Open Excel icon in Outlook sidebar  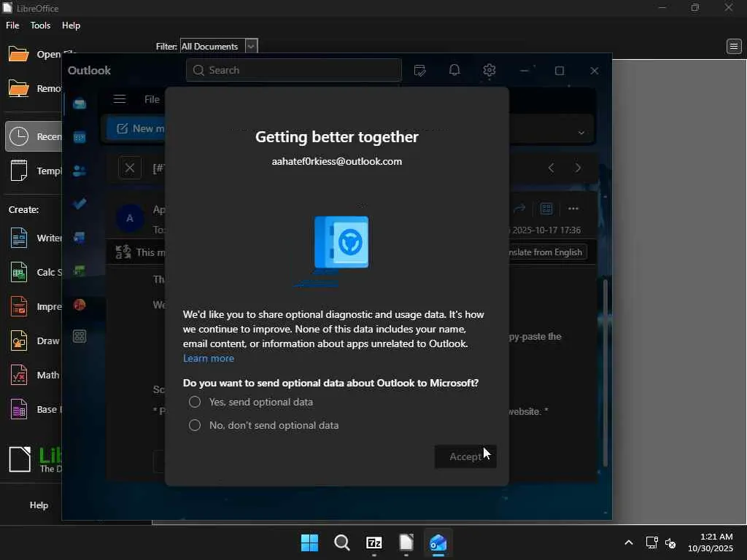(80, 271)
